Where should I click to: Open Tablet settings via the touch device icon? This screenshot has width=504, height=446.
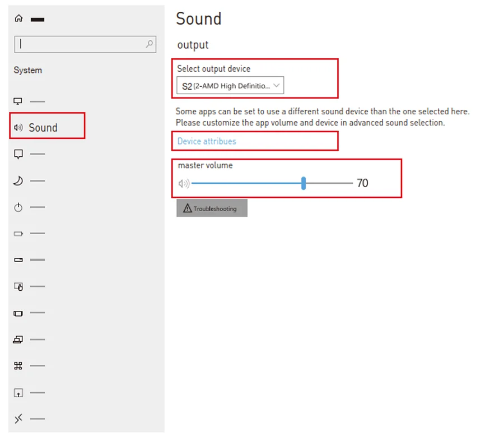18,287
